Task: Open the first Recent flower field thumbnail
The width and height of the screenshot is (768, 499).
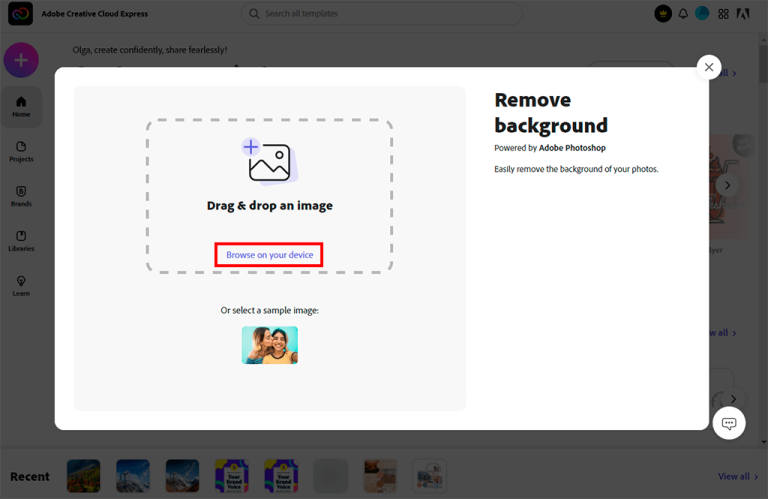Action: [x=84, y=475]
